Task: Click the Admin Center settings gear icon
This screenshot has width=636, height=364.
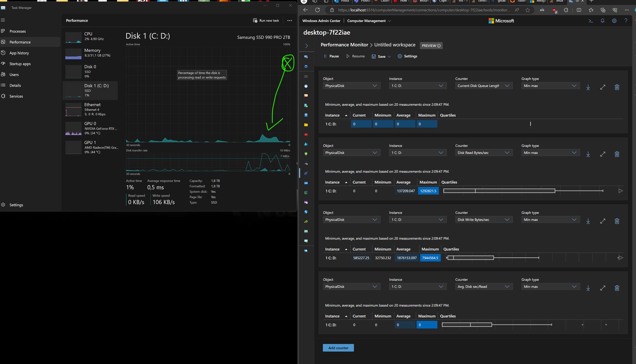Action: 614,21
